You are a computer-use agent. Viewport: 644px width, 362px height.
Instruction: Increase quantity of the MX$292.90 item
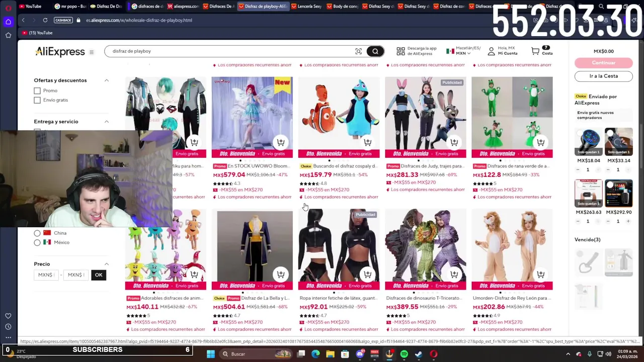coord(627,221)
